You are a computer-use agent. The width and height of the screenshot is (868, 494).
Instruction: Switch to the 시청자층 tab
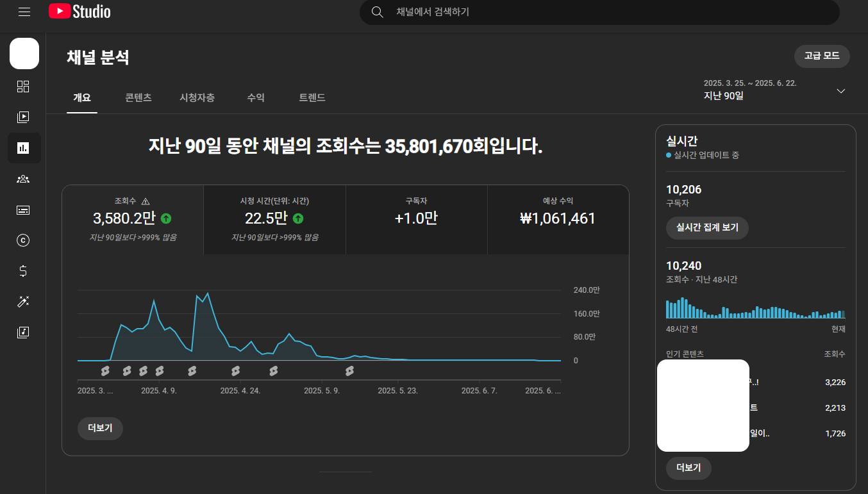coord(197,98)
